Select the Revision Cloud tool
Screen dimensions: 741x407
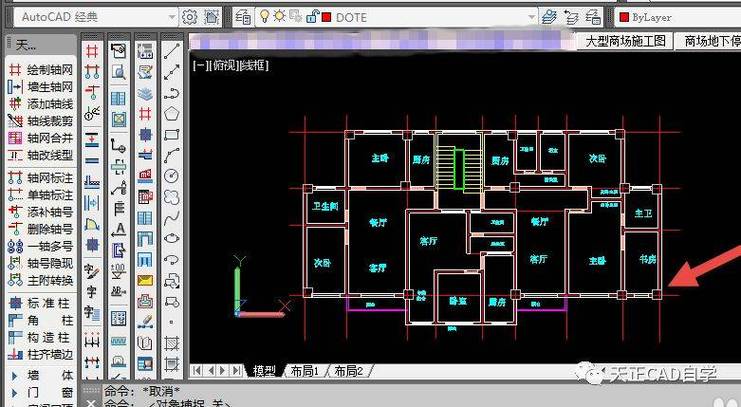(x=172, y=197)
